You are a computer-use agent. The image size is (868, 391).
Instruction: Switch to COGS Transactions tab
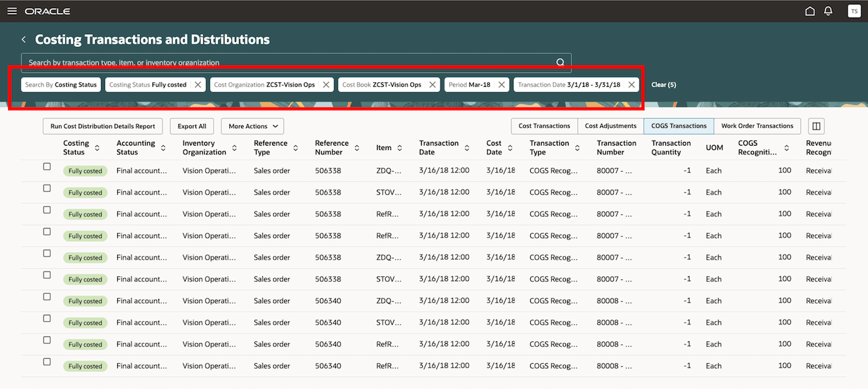(679, 126)
